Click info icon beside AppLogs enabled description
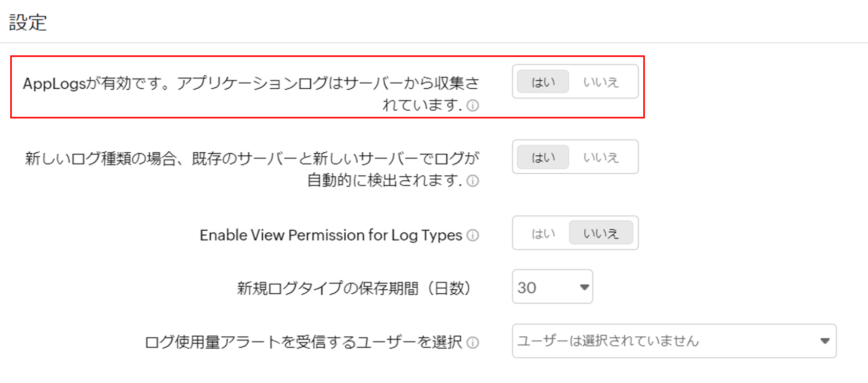The width and height of the screenshot is (868, 383). tap(473, 106)
